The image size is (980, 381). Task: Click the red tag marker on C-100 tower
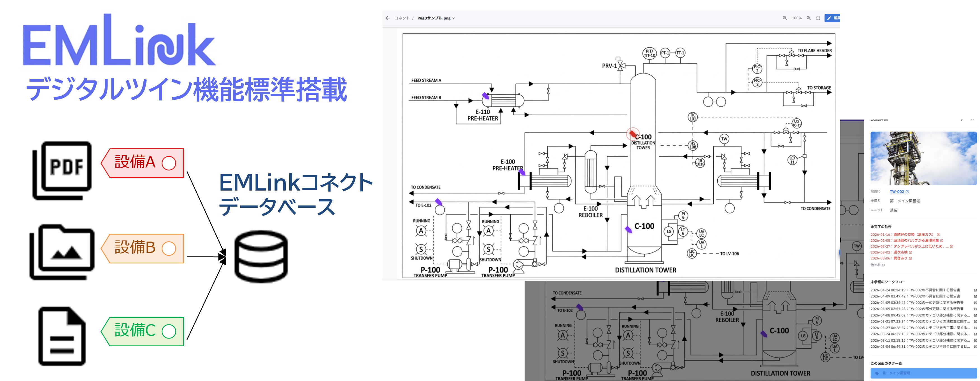click(632, 134)
